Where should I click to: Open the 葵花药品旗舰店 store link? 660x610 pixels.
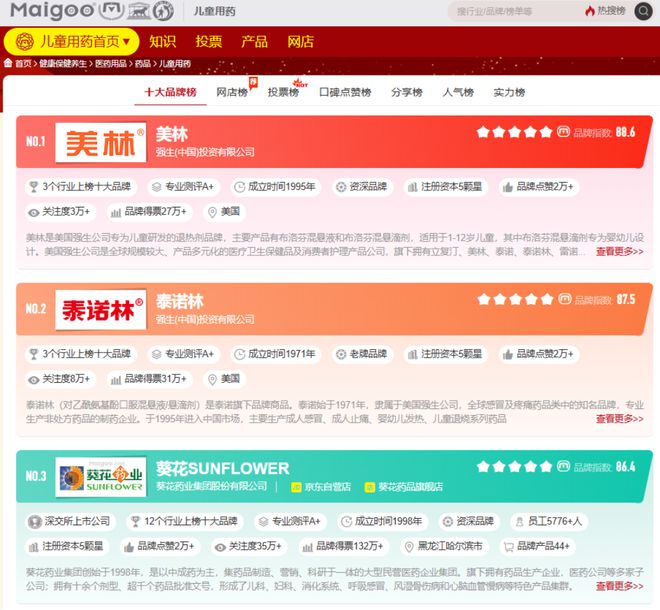[403, 487]
